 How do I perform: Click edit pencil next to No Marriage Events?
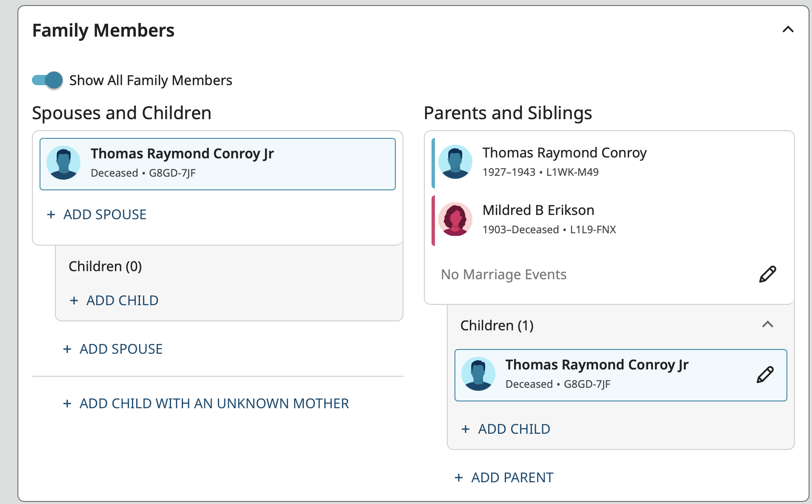(767, 275)
